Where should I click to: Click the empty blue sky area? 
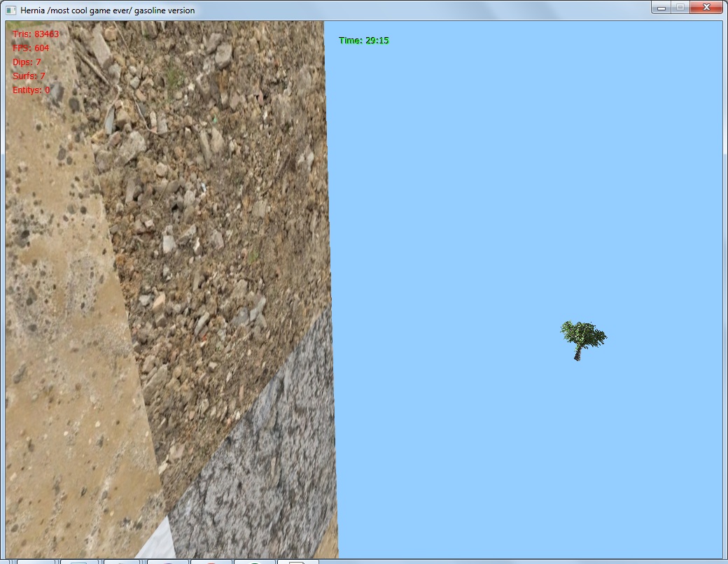(x=525, y=175)
